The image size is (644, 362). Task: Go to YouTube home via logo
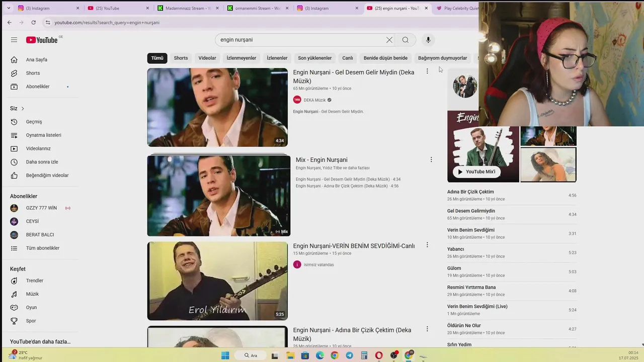(x=42, y=40)
